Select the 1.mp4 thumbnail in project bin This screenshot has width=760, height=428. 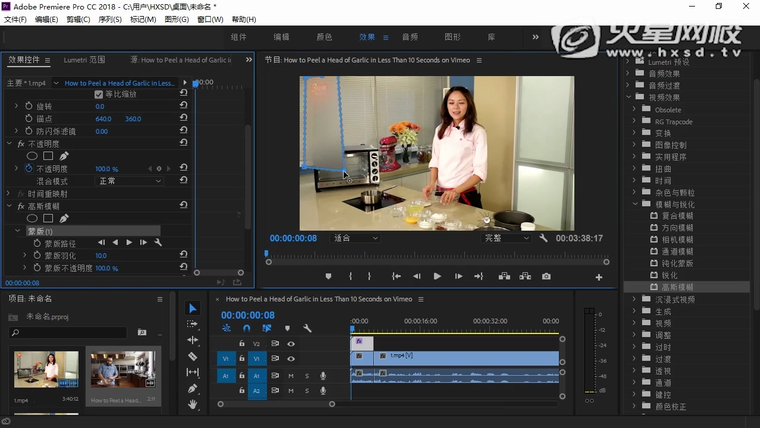tap(46, 369)
